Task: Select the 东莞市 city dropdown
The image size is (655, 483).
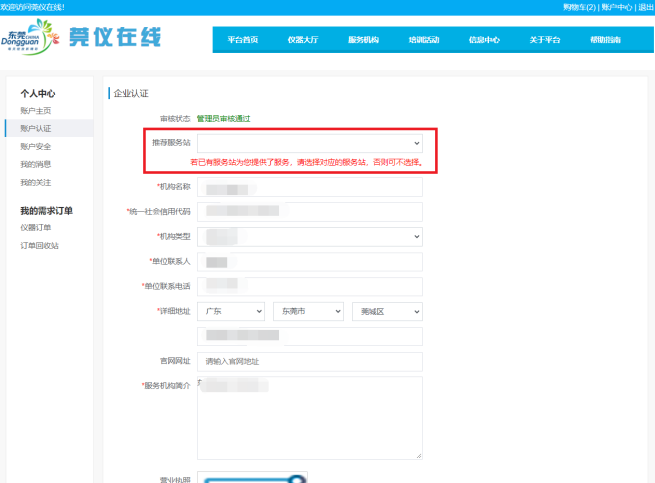Action: [x=307, y=311]
